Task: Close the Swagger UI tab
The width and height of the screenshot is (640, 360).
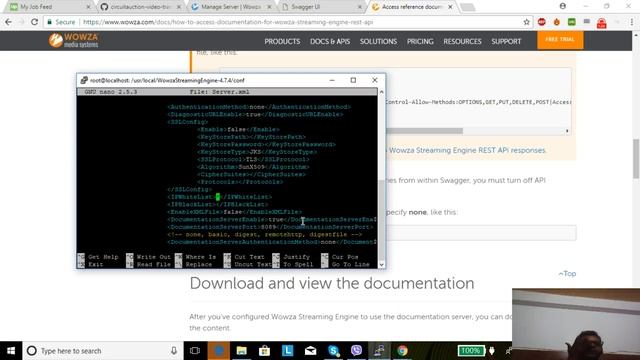Action: pyautogui.click(x=360, y=7)
